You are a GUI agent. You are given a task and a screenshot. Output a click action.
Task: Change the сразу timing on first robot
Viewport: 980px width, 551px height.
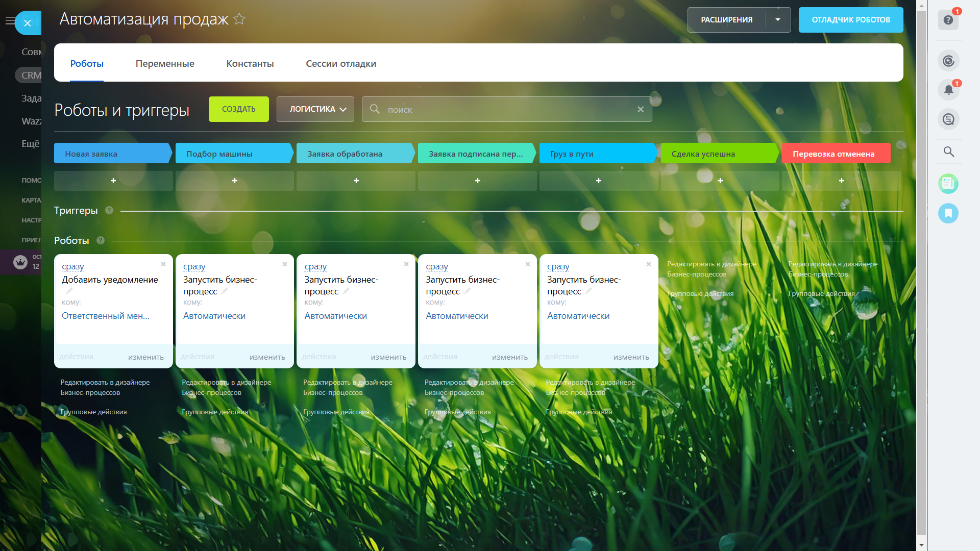(72, 266)
